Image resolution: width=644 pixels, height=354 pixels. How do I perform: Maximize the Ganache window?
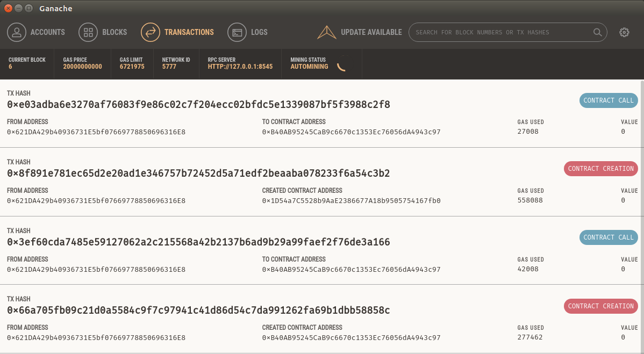click(x=28, y=8)
